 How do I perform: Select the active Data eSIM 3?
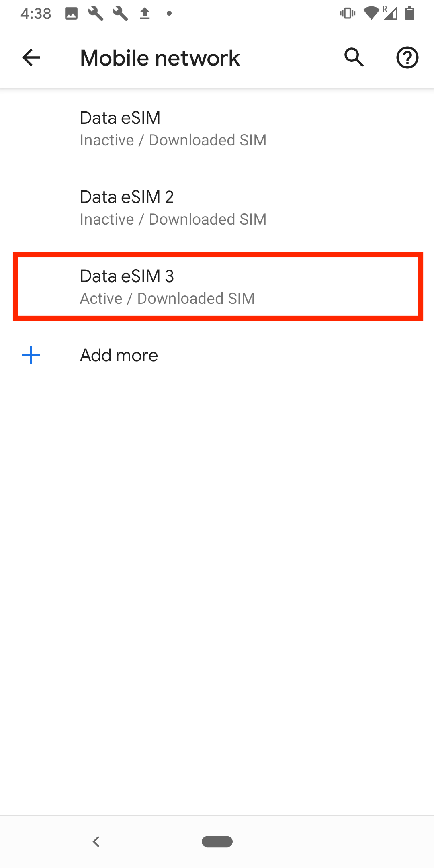point(217,286)
